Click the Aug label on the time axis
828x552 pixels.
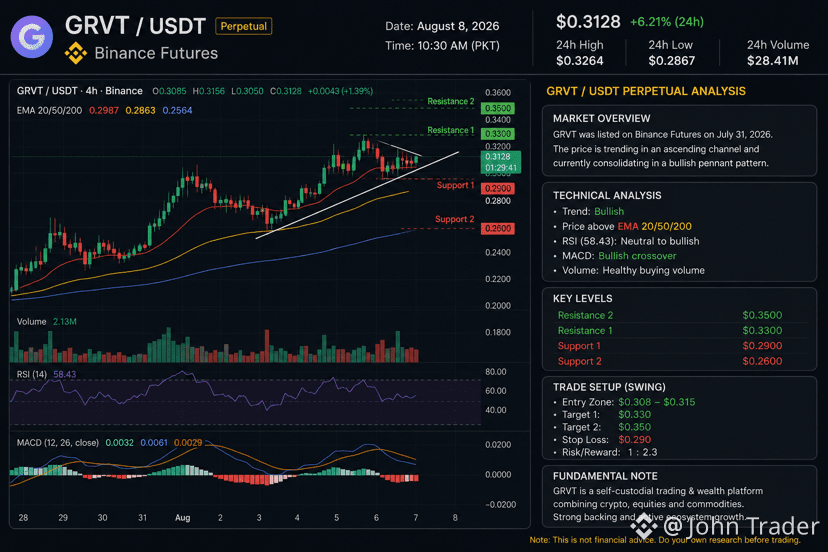[x=182, y=518]
